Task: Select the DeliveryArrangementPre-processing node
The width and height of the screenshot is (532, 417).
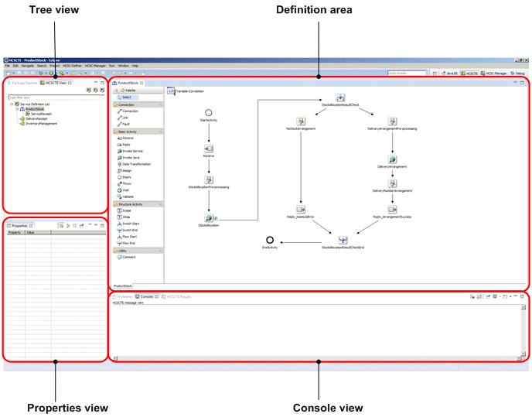Action: 392,121
